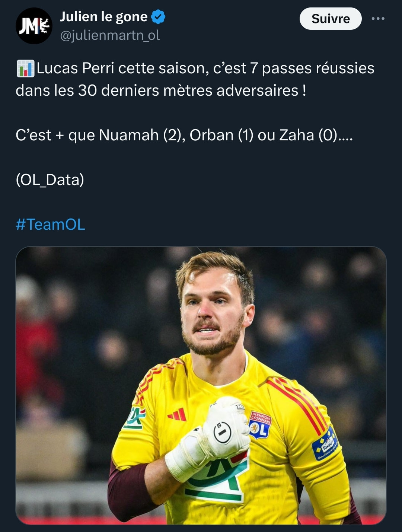Open the @julienmartn_ol handle
The height and width of the screenshot is (532, 402).
tap(110, 35)
